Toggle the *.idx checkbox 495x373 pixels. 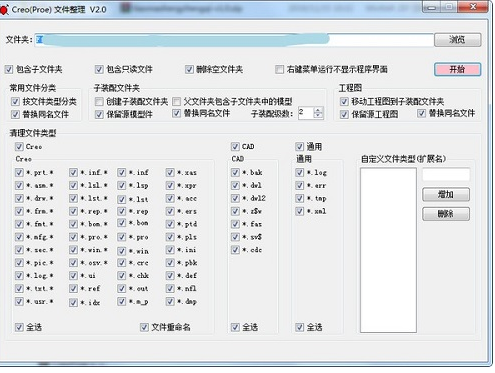pos(73,302)
